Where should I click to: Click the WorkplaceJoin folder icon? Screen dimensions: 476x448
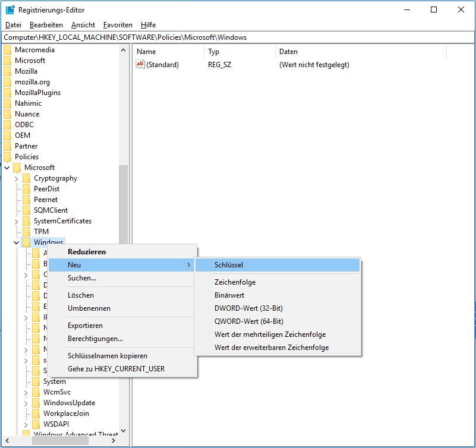click(x=36, y=414)
